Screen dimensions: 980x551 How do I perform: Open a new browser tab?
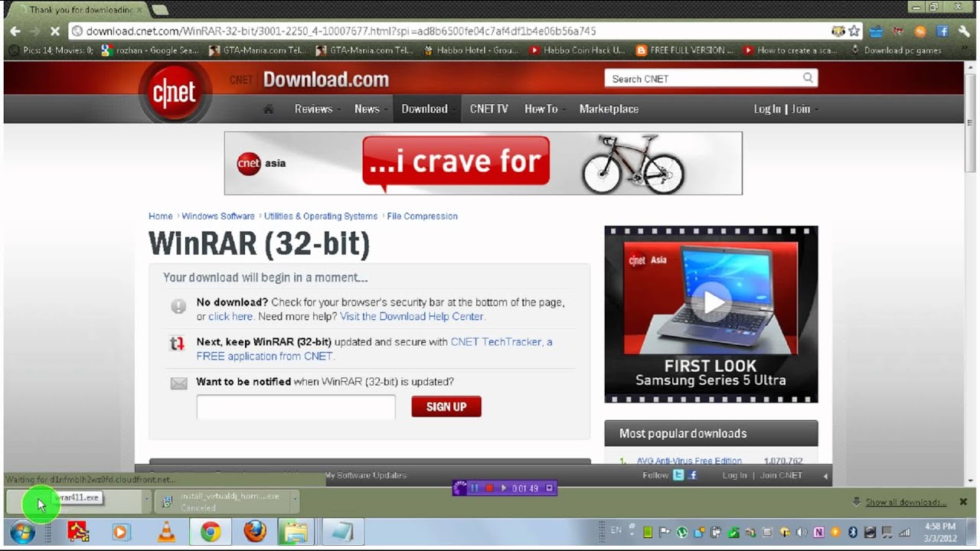coord(159,10)
